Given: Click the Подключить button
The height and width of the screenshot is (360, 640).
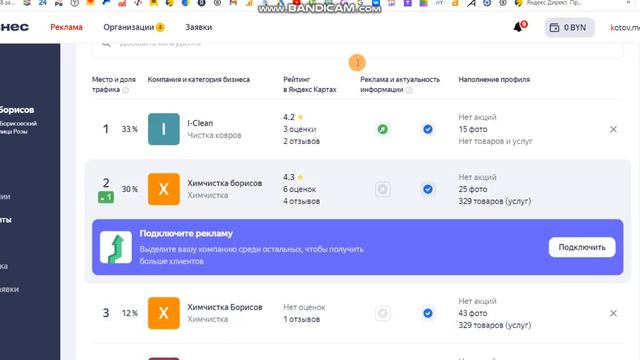Looking at the screenshot, I should pyautogui.click(x=582, y=247).
